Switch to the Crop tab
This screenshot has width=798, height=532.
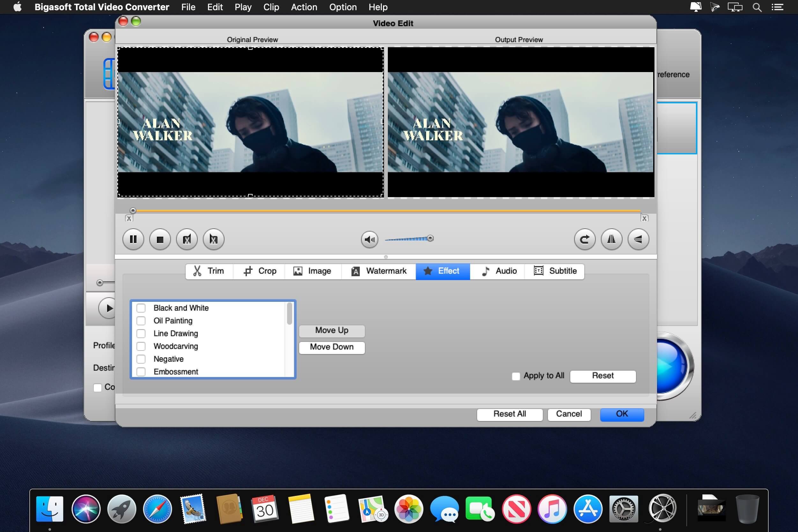260,271
